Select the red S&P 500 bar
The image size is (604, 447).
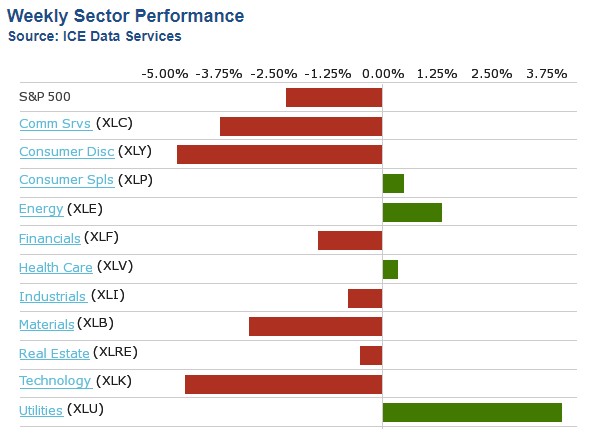coord(334,97)
